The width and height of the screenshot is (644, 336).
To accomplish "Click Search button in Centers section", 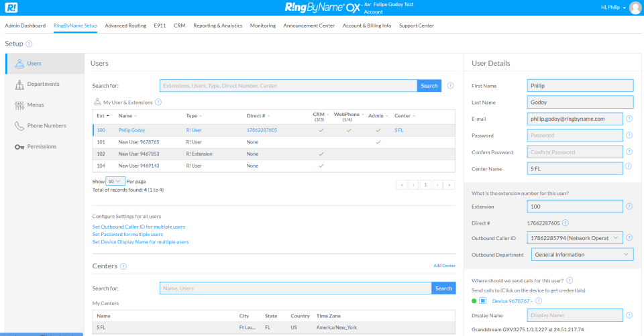I will tap(443, 288).
